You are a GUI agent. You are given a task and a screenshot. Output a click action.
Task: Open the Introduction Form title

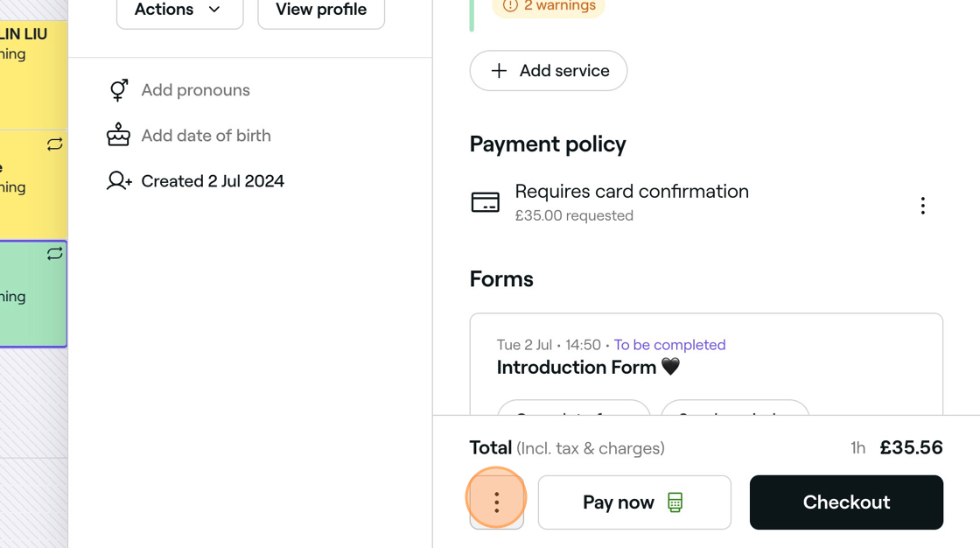pos(576,368)
